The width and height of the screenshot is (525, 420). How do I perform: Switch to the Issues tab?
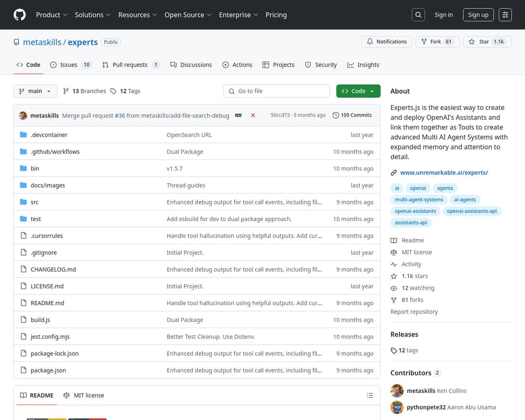[70, 65]
